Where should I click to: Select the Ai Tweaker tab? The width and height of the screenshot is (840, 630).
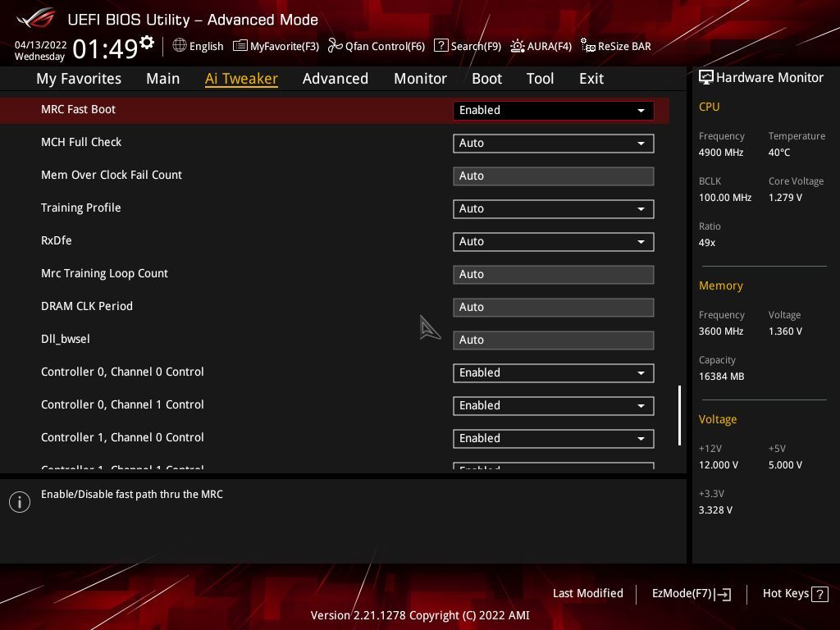pos(241,79)
